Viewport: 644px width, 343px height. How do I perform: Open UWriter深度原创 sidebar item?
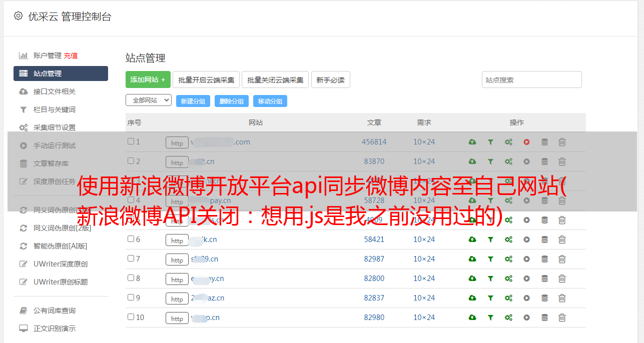point(61,264)
